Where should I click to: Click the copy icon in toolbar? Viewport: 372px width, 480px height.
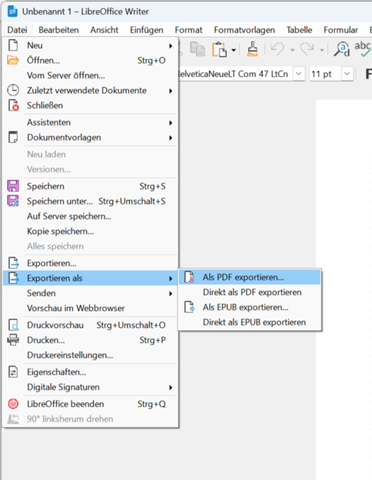(x=197, y=49)
